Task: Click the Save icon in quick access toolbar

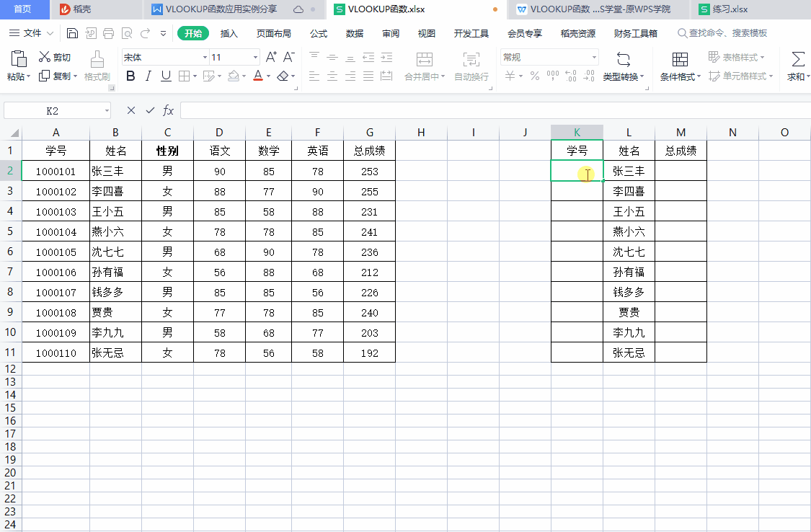Action: (72, 33)
